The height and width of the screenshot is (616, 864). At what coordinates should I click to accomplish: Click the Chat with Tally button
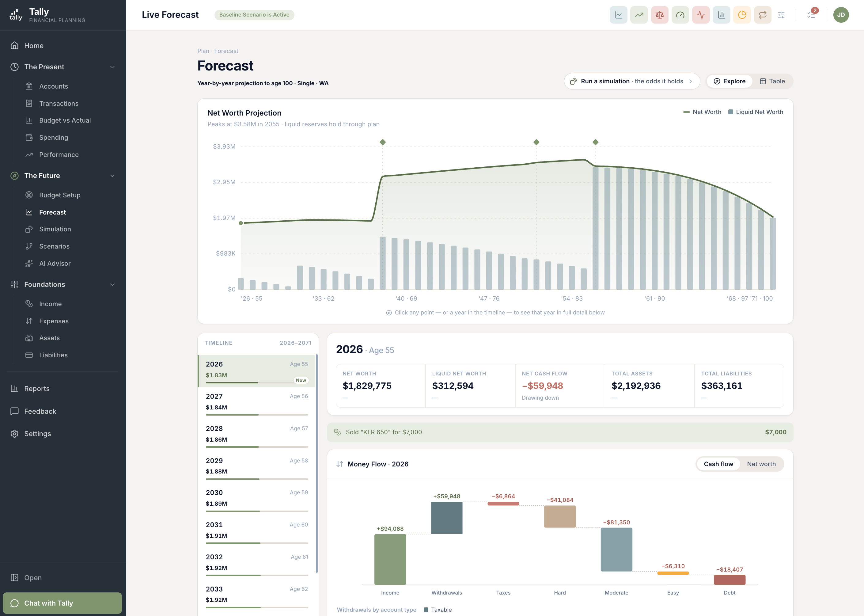(x=62, y=603)
